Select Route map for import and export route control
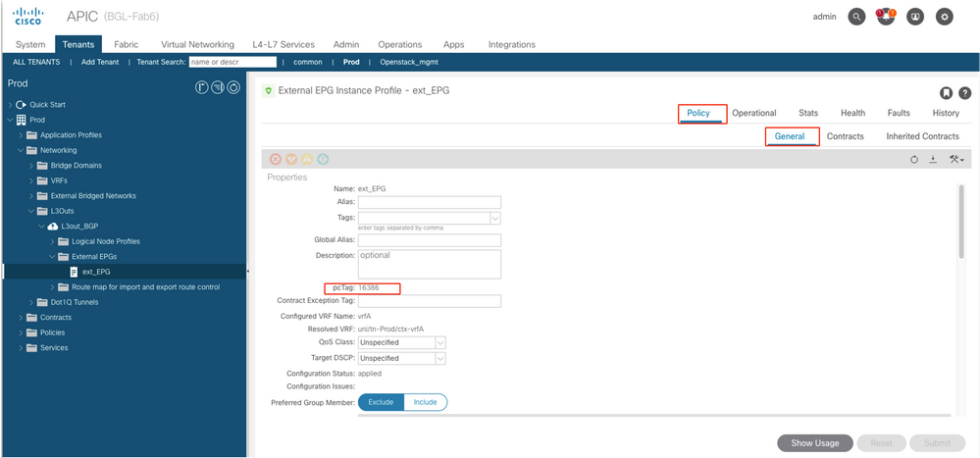 click(145, 286)
